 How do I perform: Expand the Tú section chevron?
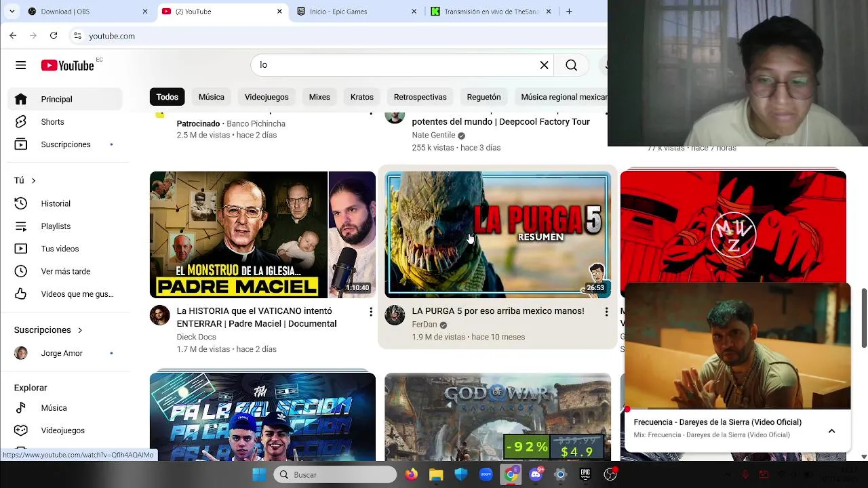click(x=33, y=180)
